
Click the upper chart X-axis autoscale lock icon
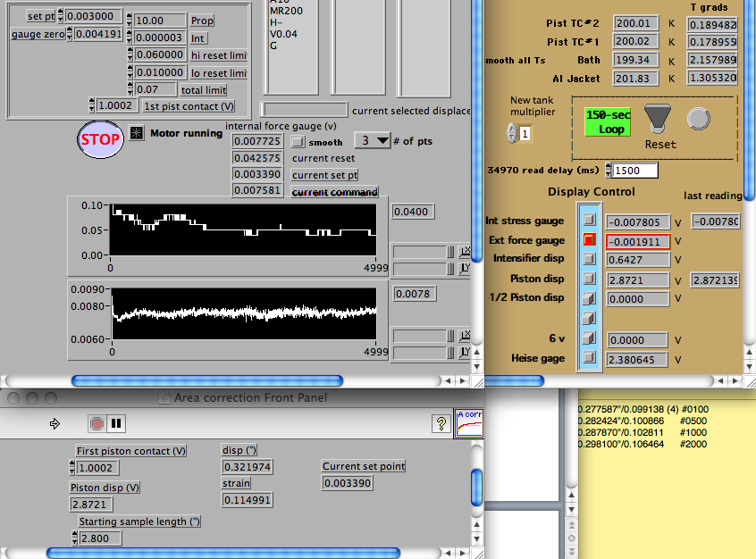pos(465,251)
